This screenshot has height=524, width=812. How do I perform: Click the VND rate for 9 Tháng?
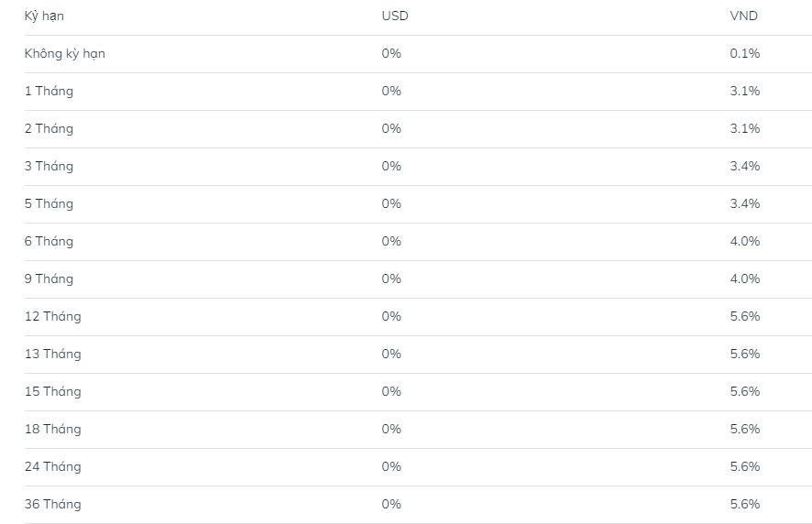745,279
